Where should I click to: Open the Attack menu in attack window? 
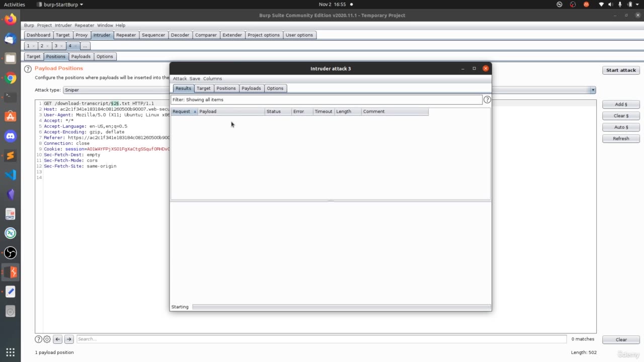coord(180,78)
